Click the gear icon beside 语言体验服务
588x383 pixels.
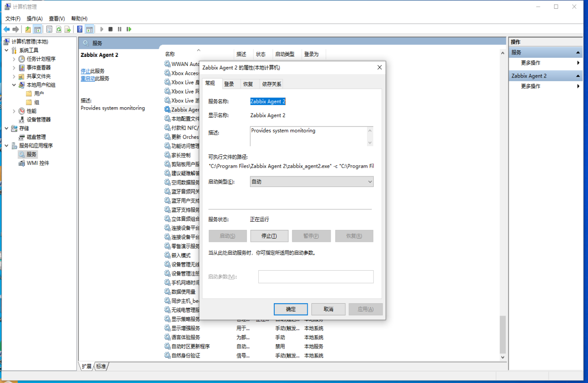167,337
